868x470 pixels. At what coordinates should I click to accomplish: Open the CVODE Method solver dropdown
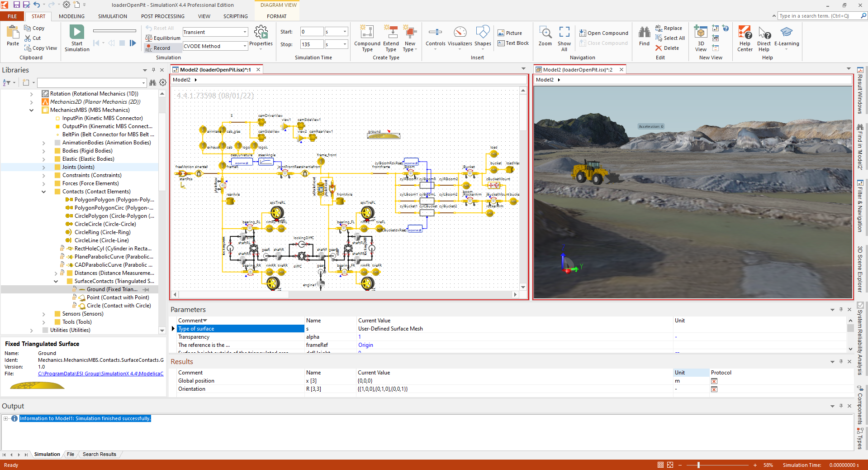[x=245, y=46]
